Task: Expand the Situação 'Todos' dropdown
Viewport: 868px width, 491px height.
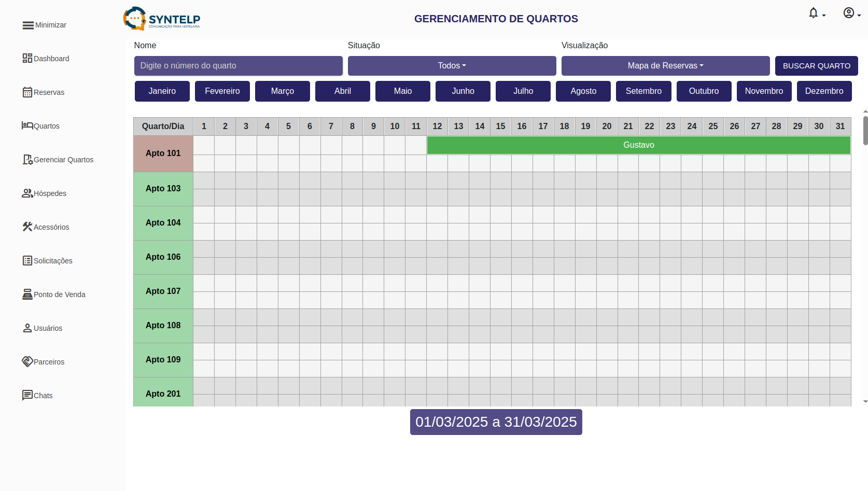Action: click(452, 66)
